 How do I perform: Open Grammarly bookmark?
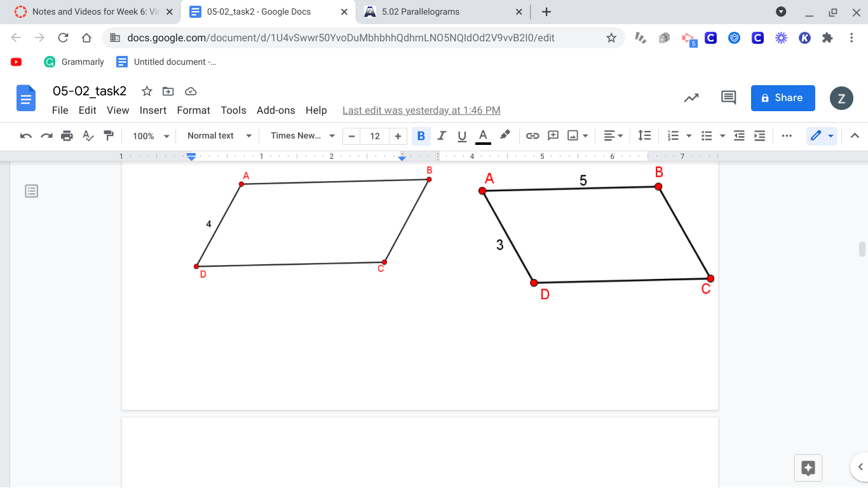tap(74, 62)
